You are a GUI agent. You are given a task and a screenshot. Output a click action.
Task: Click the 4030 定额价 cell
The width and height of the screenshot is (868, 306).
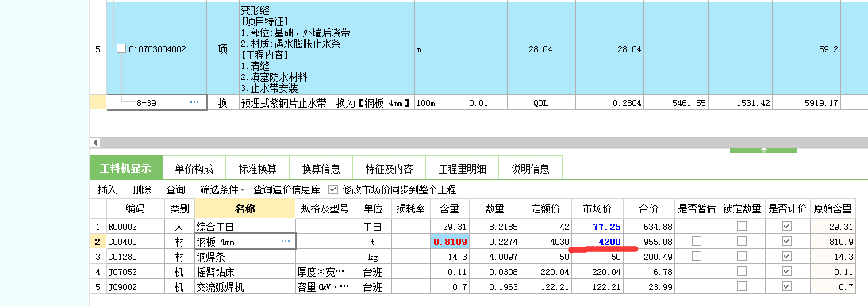(x=546, y=241)
